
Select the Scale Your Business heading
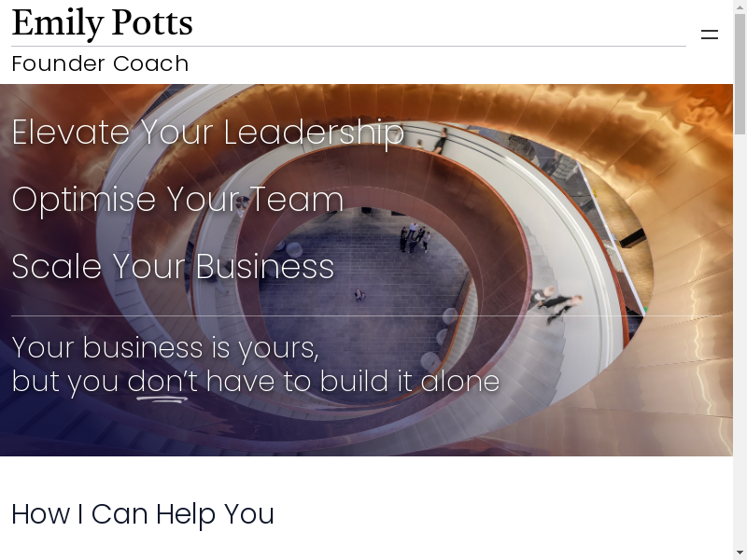click(173, 266)
